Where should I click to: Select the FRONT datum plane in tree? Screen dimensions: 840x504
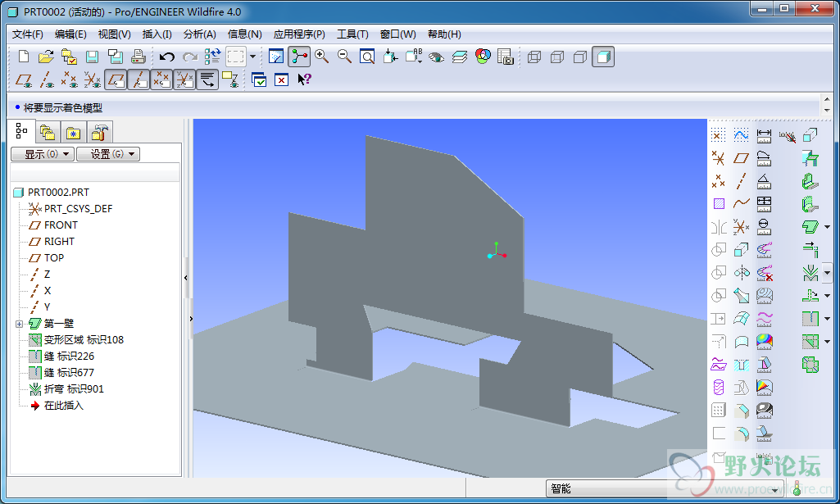pos(61,225)
